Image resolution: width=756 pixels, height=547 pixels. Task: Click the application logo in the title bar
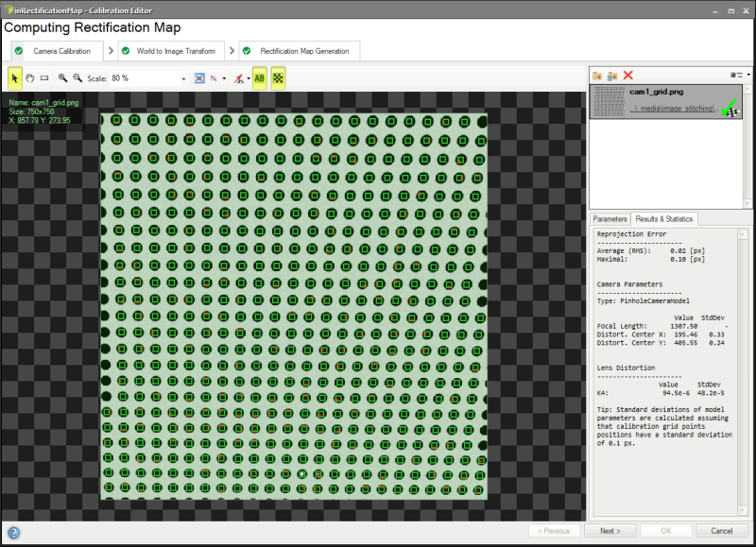9,9
